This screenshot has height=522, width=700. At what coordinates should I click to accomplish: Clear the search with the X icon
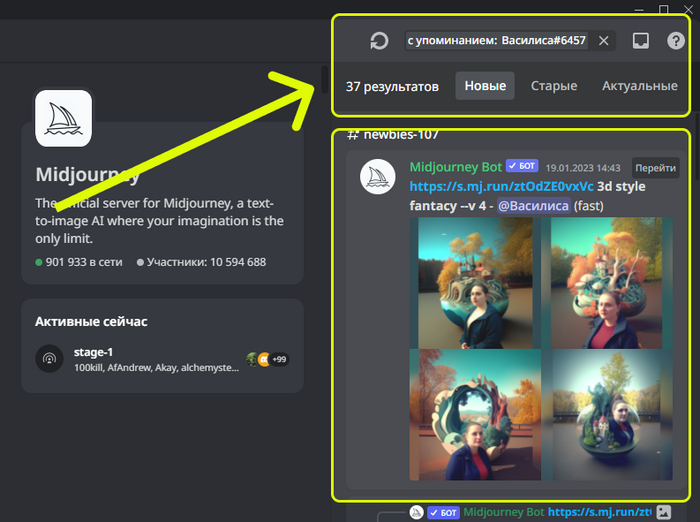[x=604, y=41]
